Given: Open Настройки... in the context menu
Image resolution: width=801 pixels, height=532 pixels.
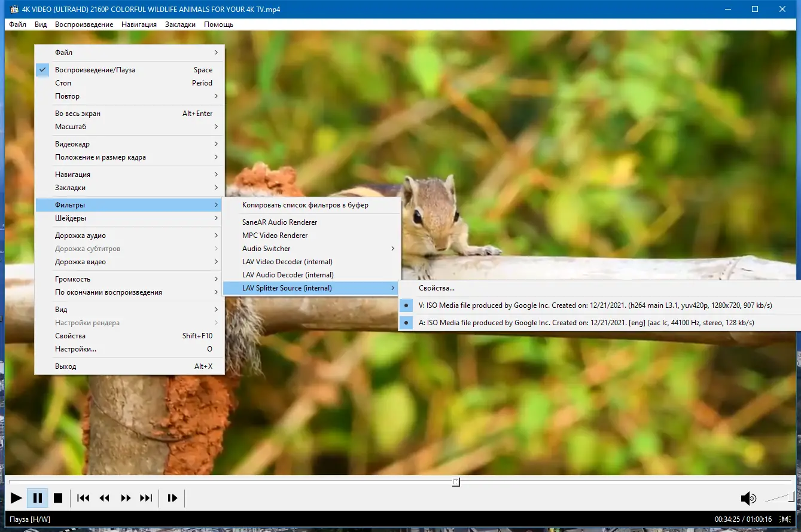Looking at the screenshot, I should [x=129, y=349].
